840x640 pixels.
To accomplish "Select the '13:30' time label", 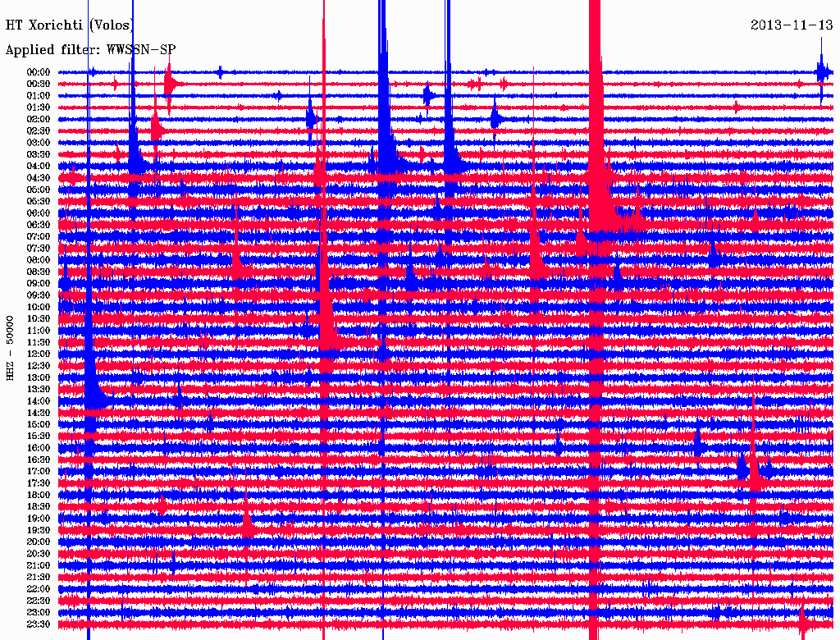I will tap(39, 389).
